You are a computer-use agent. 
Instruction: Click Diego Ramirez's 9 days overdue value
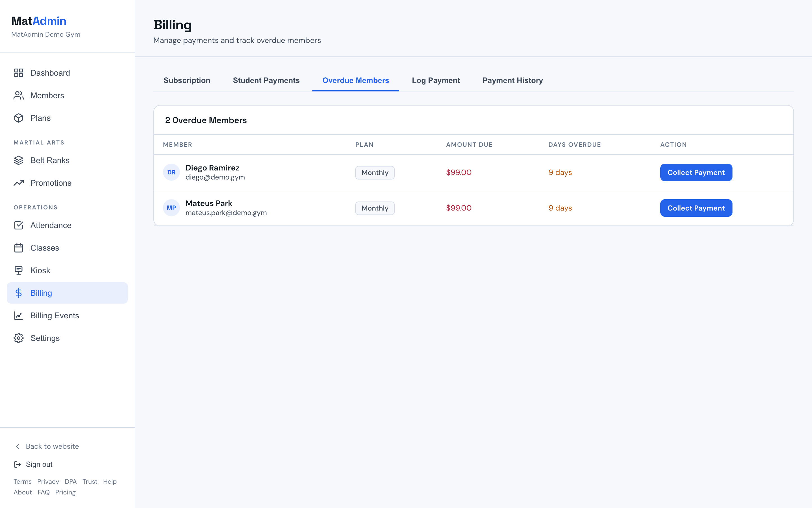click(560, 172)
